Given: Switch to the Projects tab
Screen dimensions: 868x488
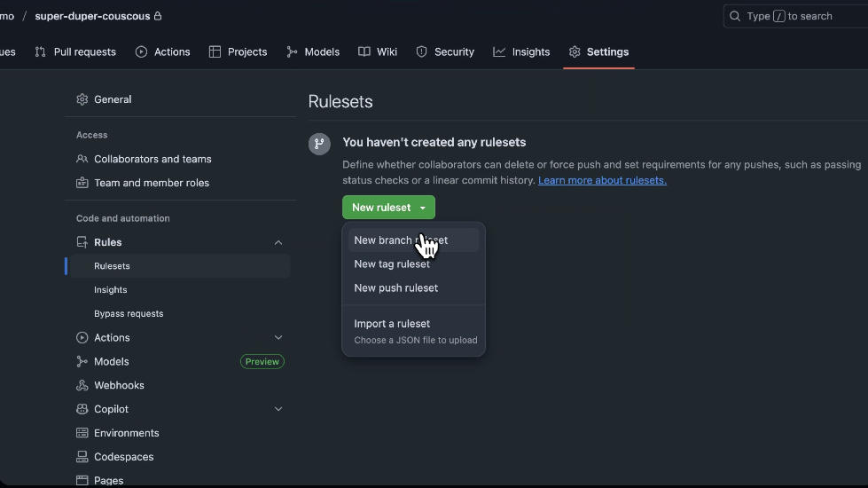Looking at the screenshot, I should pyautogui.click(x=238, y=51).
